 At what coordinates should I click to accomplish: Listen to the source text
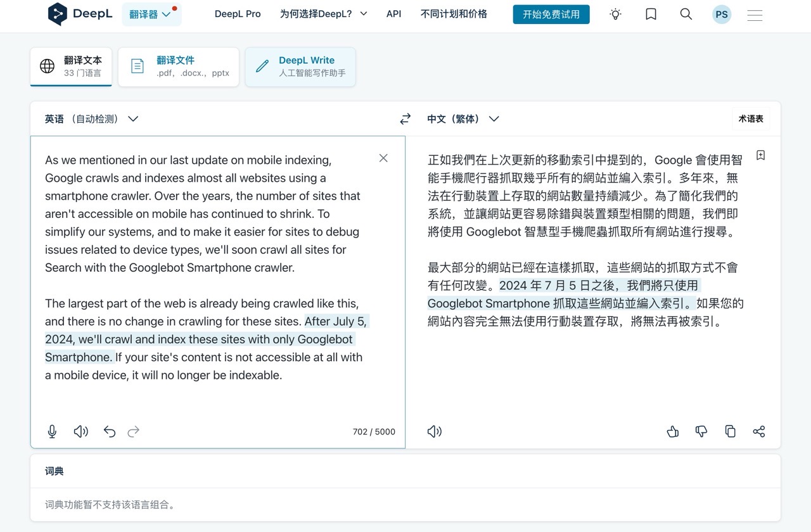pos(80,432)
